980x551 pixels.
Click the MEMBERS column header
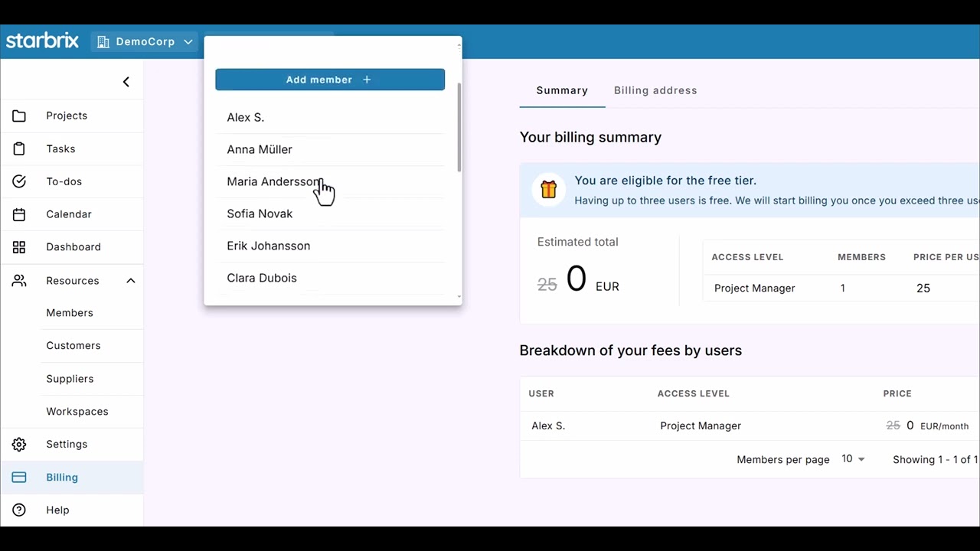point(861,257)
